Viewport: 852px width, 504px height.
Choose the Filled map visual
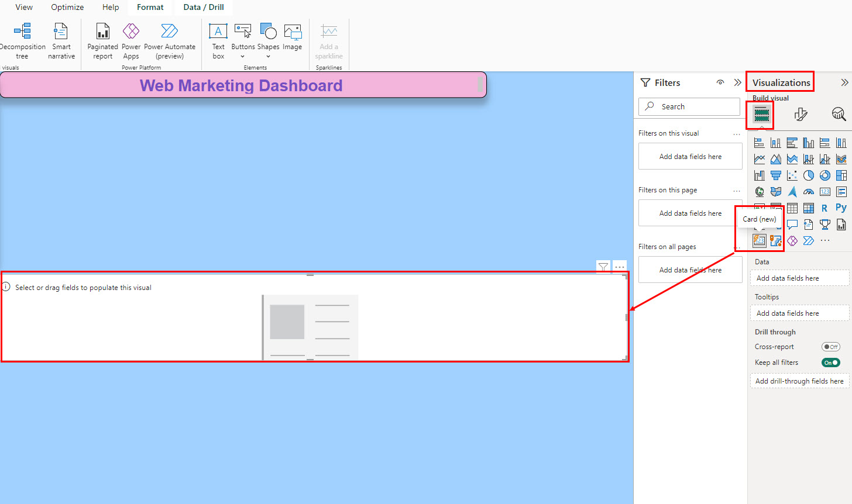point(776,192)
